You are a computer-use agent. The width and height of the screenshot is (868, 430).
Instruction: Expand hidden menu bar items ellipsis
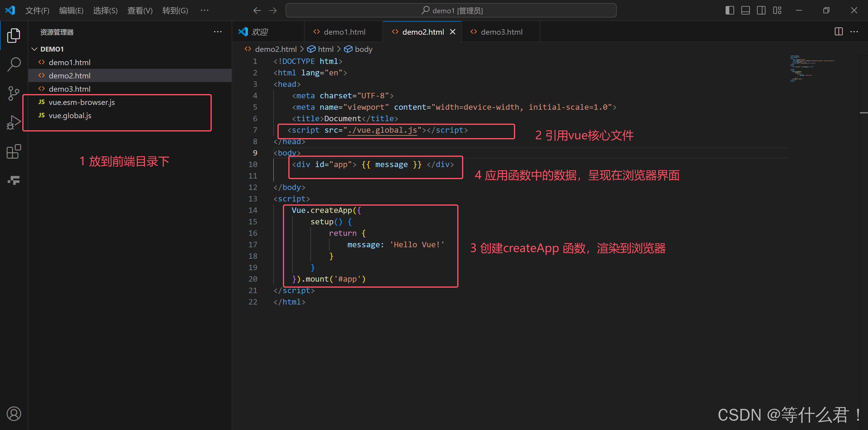pos(204,11)
